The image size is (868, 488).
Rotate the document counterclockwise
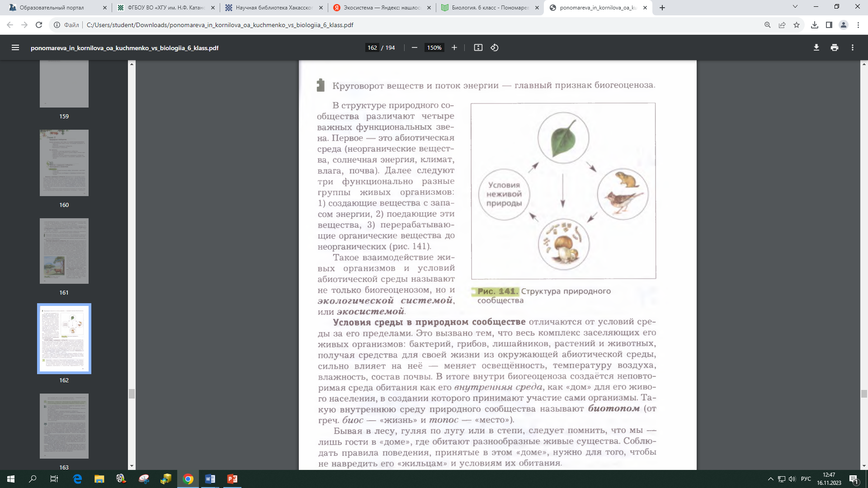coord(495,47)
